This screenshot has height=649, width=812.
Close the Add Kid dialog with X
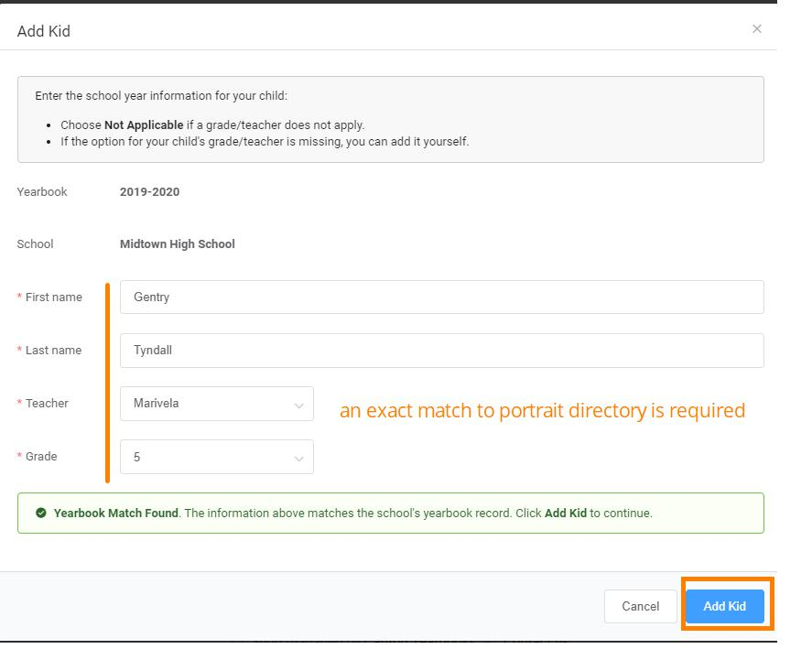756,29
